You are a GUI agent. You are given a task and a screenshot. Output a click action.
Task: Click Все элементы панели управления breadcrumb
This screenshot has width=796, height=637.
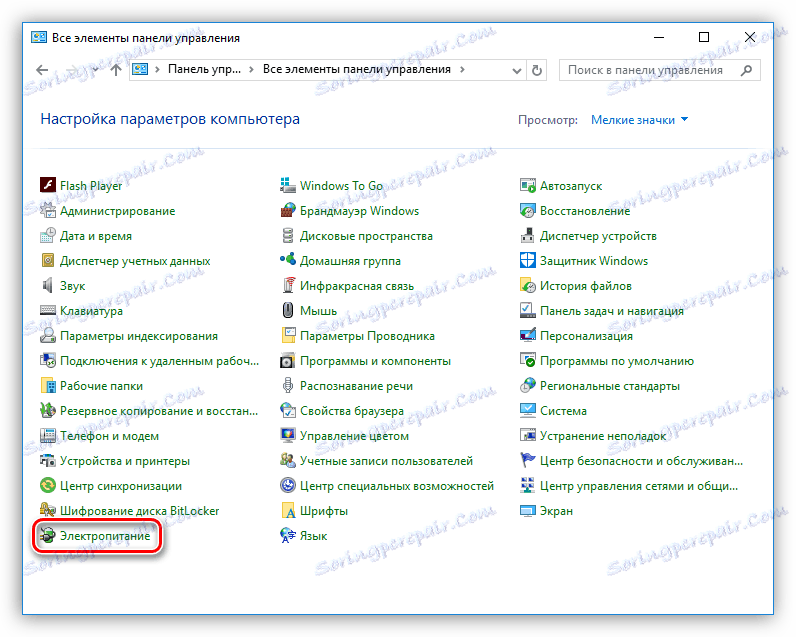coord(356,69)
